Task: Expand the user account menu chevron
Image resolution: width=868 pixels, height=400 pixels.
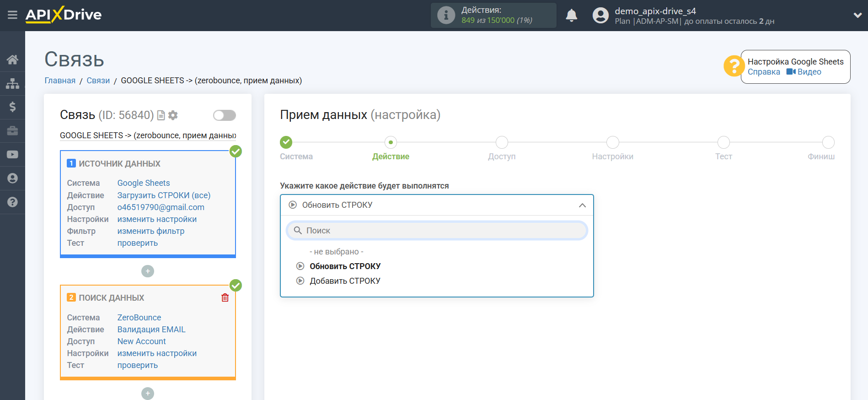Action: point(857,15)
